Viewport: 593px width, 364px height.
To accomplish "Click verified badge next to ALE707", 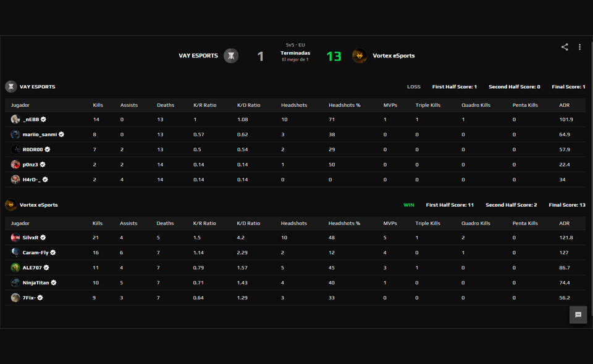I will pos(46,268).
